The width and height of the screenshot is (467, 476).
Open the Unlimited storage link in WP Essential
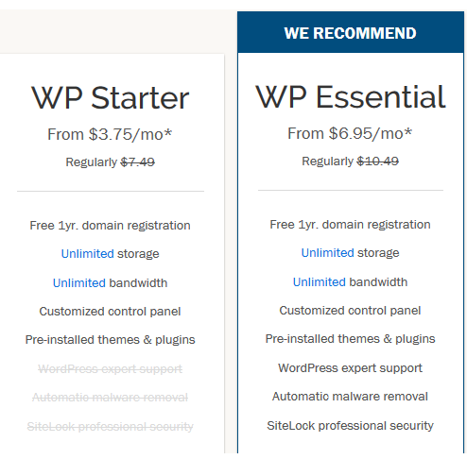point(327,253)
